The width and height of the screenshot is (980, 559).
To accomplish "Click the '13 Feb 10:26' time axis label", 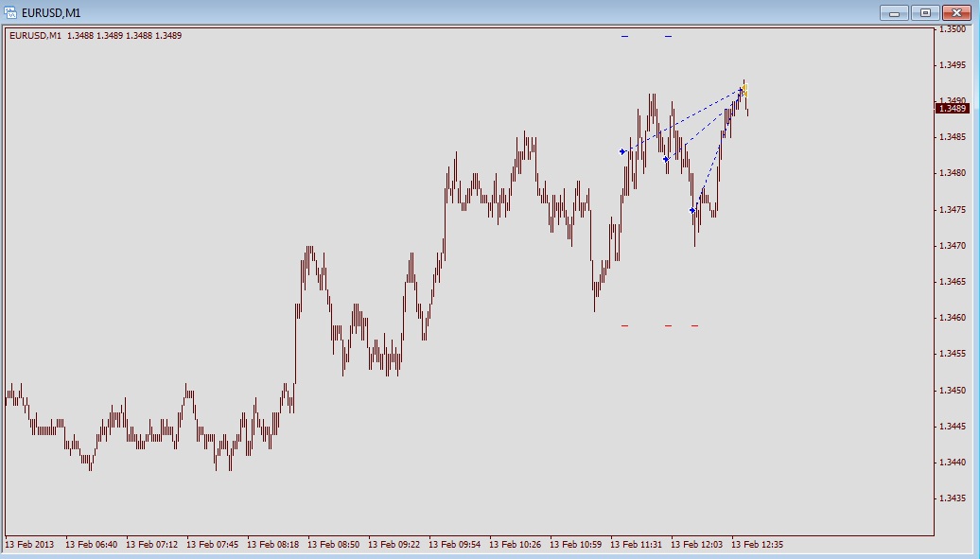I will [515, 545].
